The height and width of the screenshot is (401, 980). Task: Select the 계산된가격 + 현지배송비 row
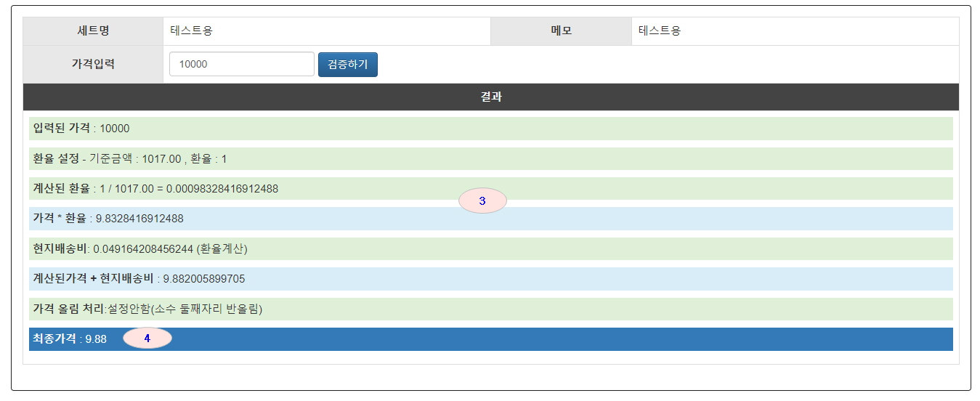490,278
